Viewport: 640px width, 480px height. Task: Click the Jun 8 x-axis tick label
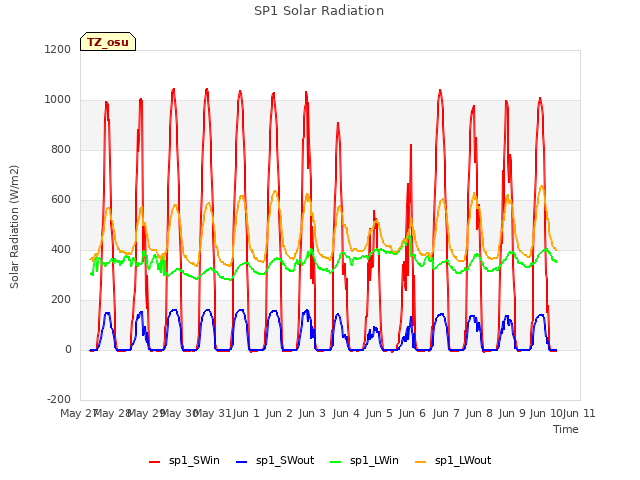tap(479, 413)
